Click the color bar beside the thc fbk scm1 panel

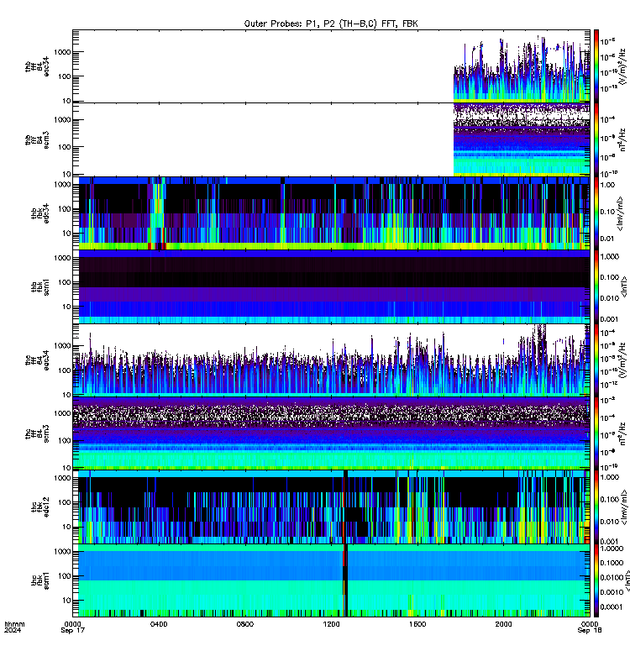(596, 580)
